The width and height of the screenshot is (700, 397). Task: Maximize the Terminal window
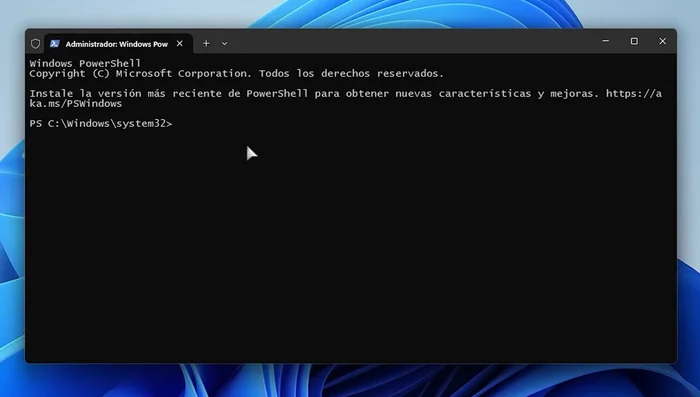click(634, 41)
